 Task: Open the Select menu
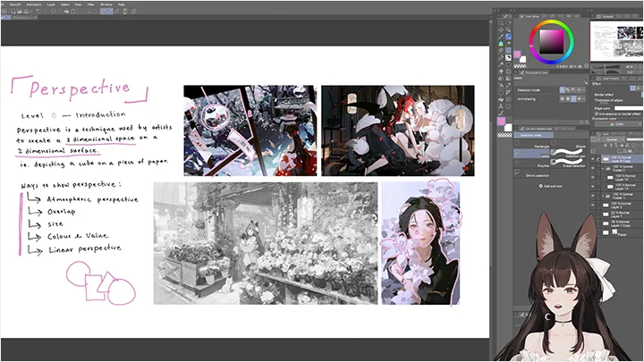(x=65, y=4)
